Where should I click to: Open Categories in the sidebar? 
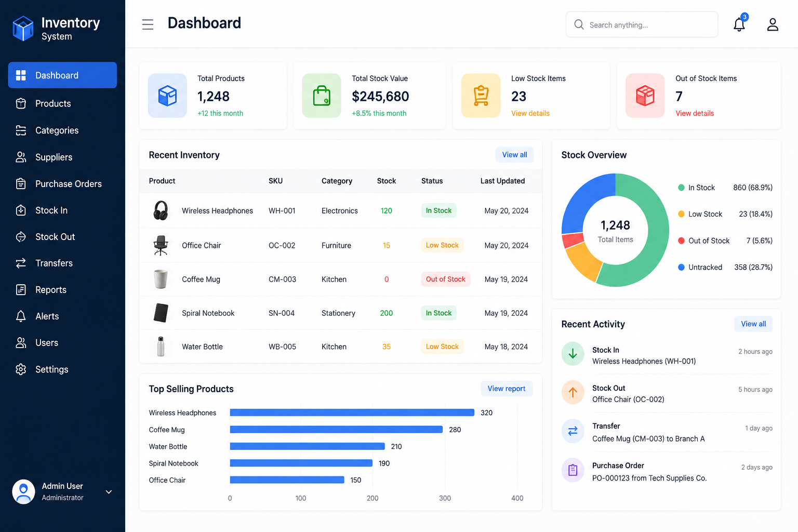click(x=62, y=130)
